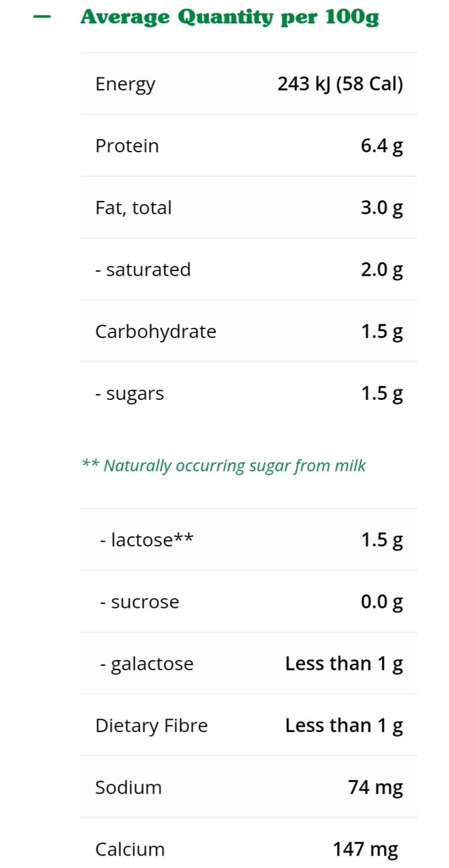Select the Energy row
The width and height of the screenshot is (449, 868).
coord(249,84)
